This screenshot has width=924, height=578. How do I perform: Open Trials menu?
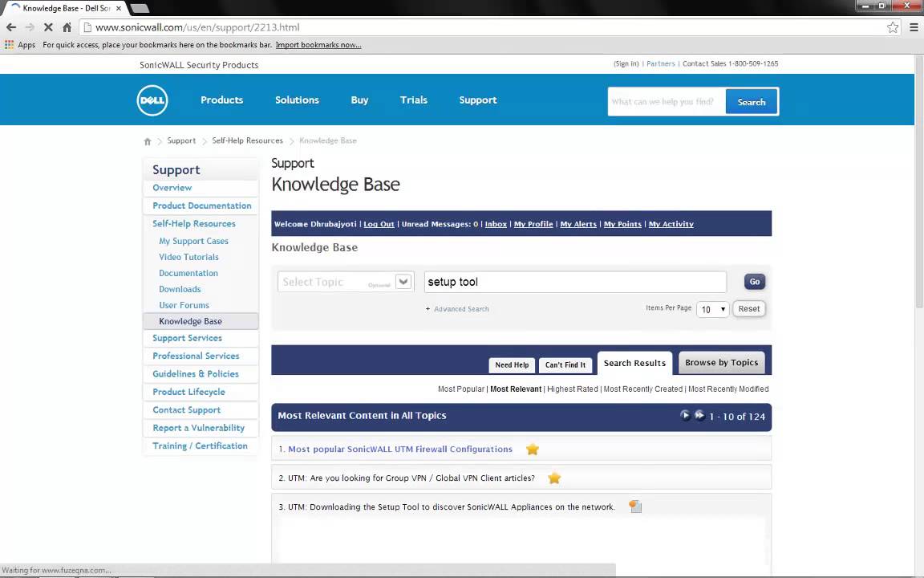(x=414, y=100)
